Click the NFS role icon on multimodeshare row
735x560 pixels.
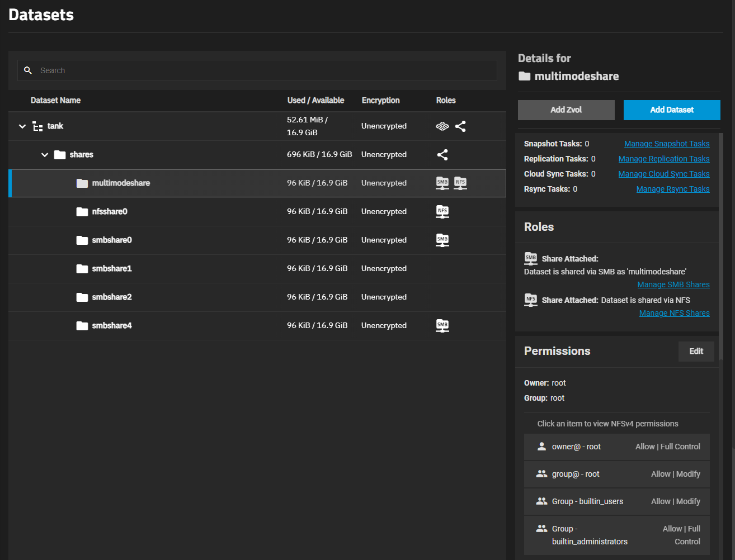point(460,183)
